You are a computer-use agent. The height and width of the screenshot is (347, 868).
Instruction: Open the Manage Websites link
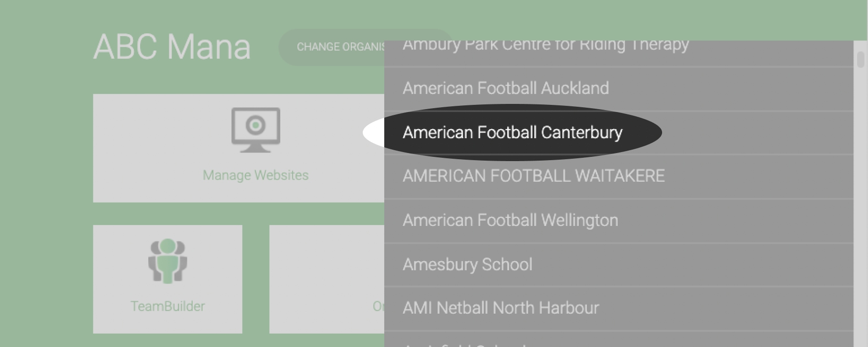[x=255, y=175]
